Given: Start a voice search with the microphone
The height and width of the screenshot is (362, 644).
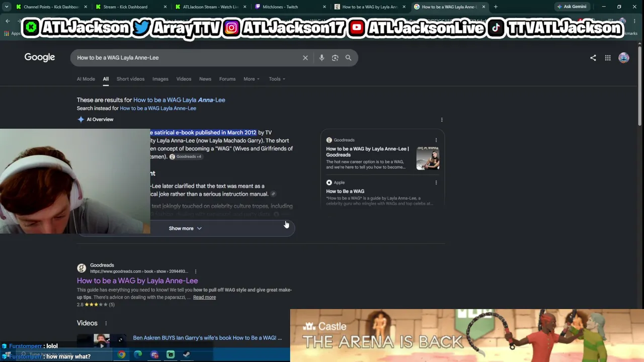Looking at the screenshot, I should click(x=321, y=58).
